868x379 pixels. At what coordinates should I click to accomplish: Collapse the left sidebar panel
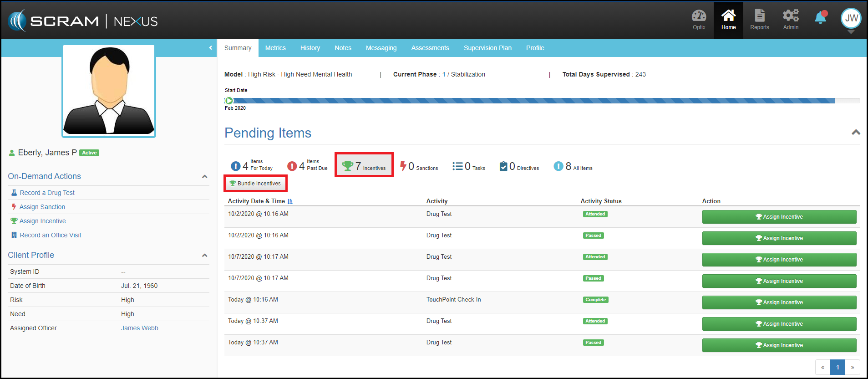(210, 48)
